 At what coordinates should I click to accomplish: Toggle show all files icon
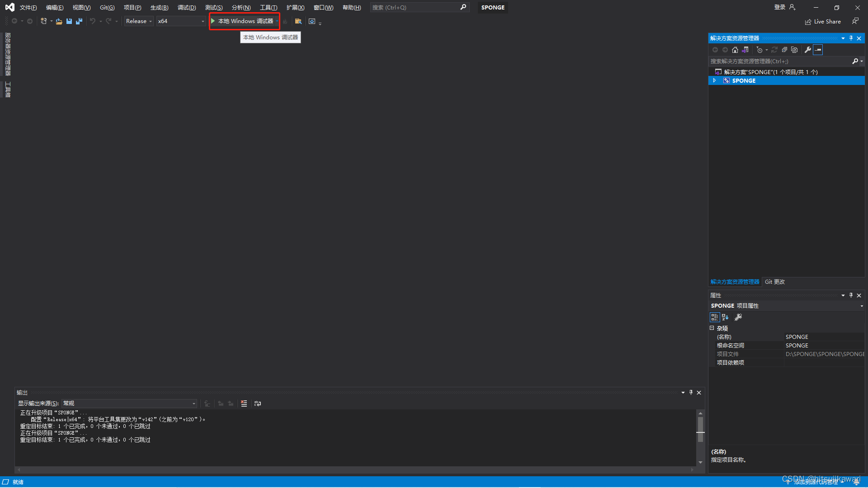point(794,50)
